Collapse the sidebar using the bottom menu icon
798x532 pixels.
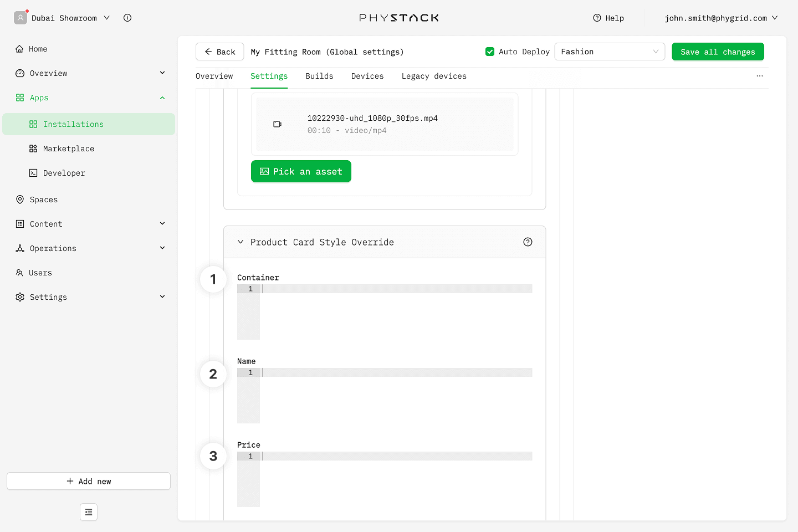click(x=89, y=512)
